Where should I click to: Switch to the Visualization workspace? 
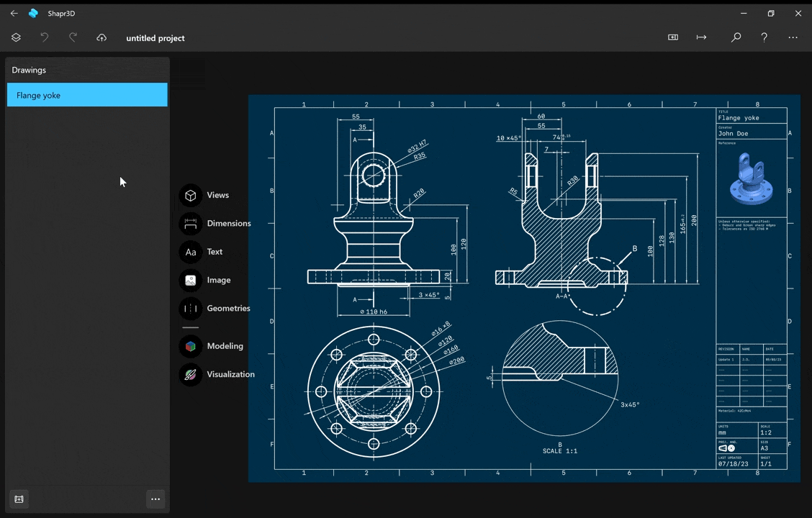coord(191,374)
